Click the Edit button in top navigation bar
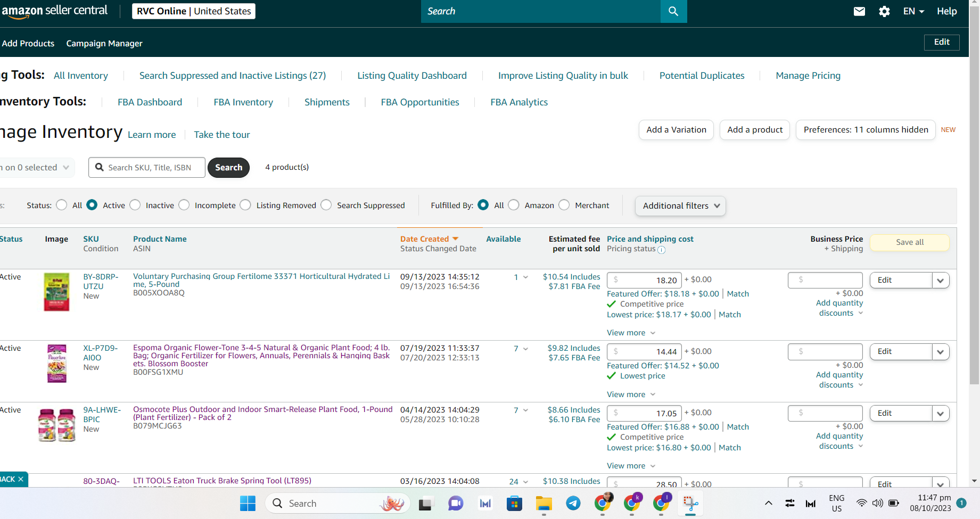Screen dimensions: 980x519 click(942, 42)
